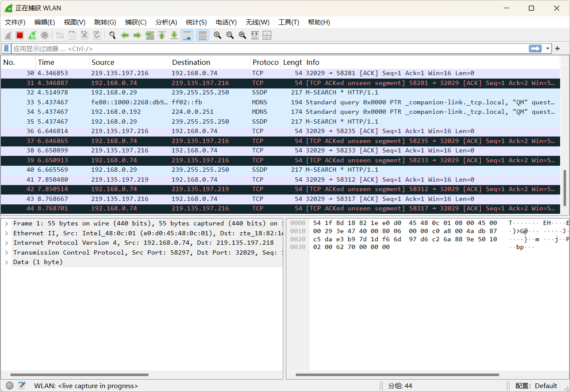Sort packets by Source column header

[x=130, y=62]
